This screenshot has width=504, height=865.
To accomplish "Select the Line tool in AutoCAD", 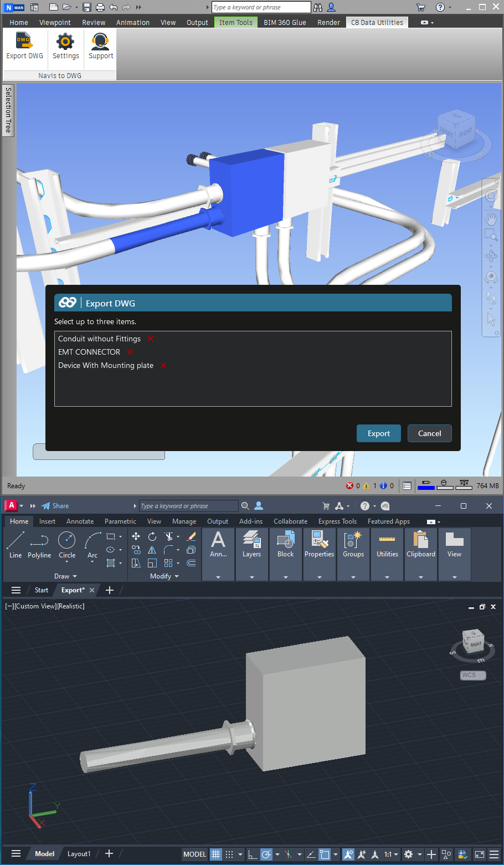I will [x=16, y=545].
